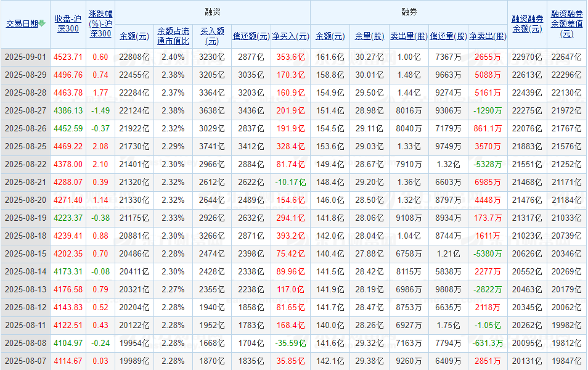Click the date cell 2025-08-19
The image size is (588, 370).
click(25, 218)
